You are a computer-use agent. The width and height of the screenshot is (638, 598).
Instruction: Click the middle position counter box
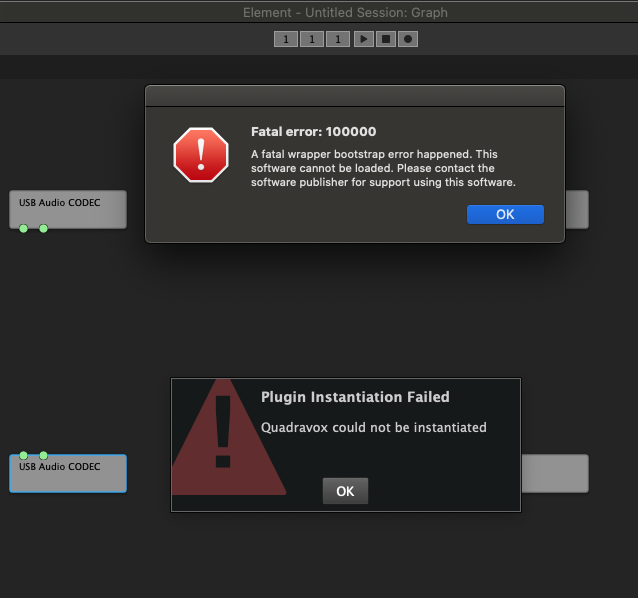coord(312,39)
